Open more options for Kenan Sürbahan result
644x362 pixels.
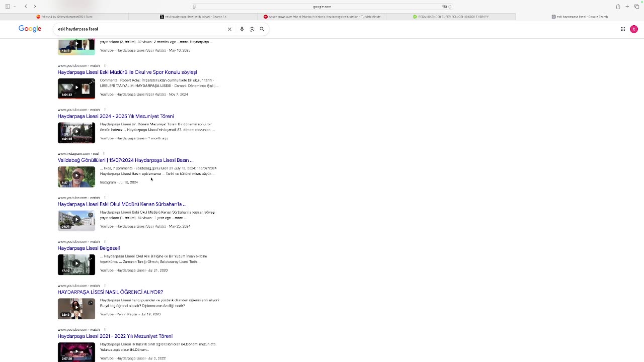point(105,198)
